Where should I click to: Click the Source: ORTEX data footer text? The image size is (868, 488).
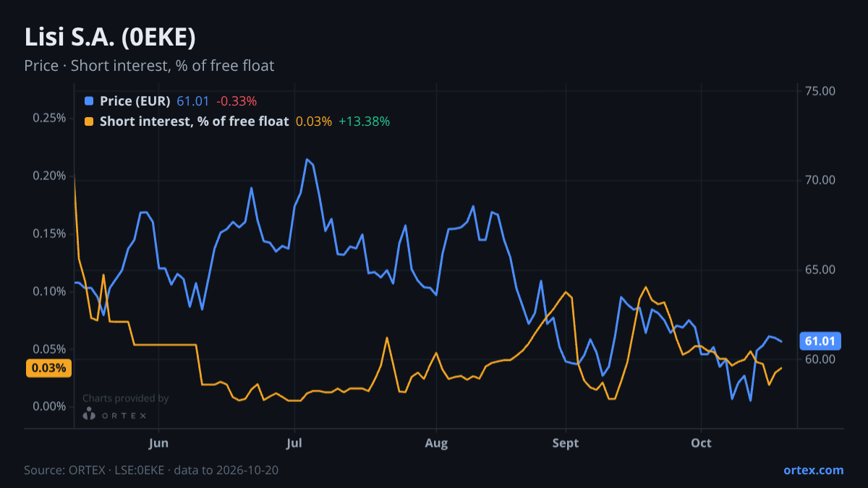tap(151, 470)
